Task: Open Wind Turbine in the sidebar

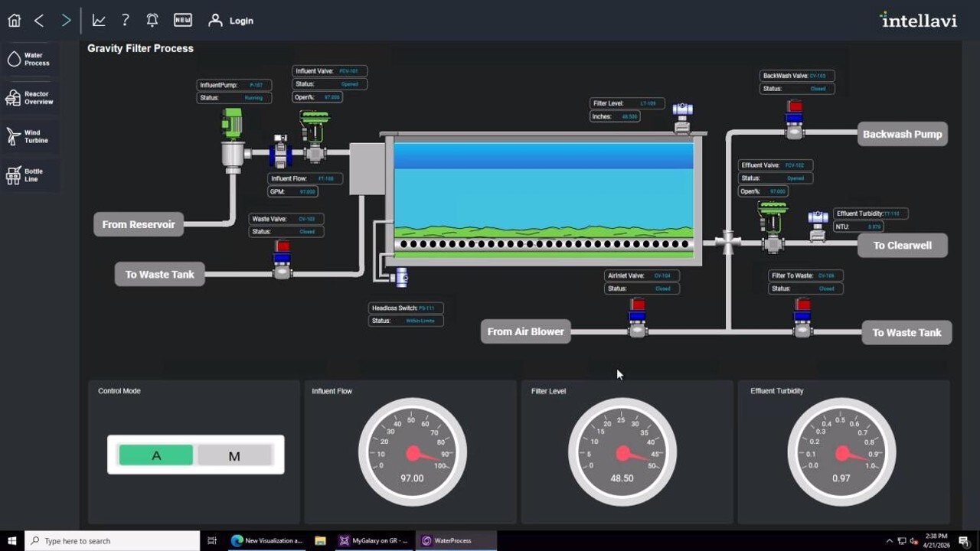Action: tap(30, 136)
